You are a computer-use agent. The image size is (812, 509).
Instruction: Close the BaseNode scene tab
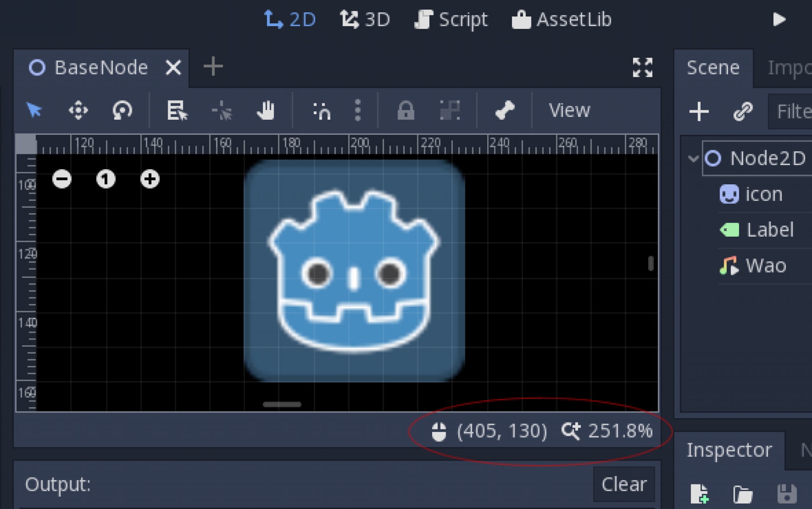[173, 67]
